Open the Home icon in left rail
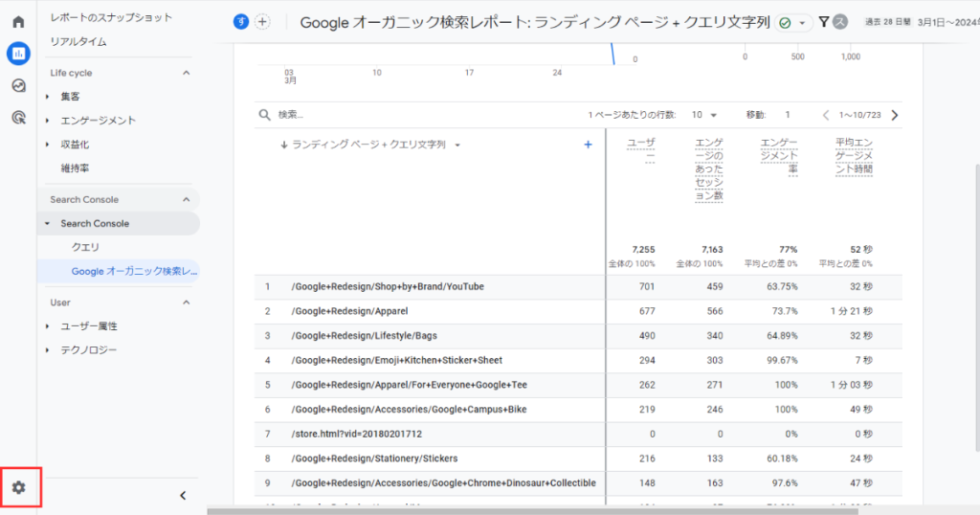 [18, 22]
